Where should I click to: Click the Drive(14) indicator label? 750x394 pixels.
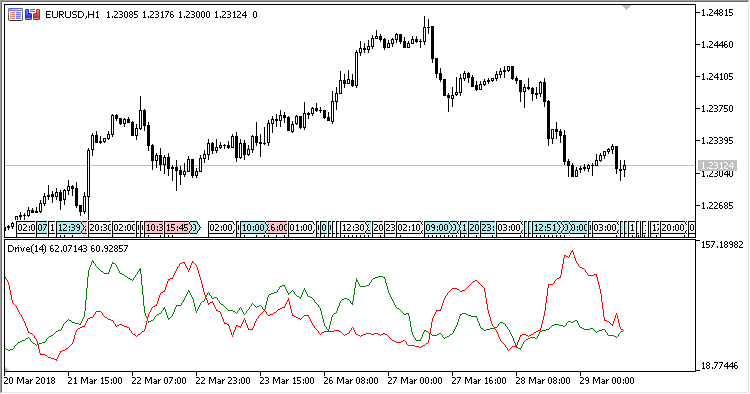click(x=27, y=249)
